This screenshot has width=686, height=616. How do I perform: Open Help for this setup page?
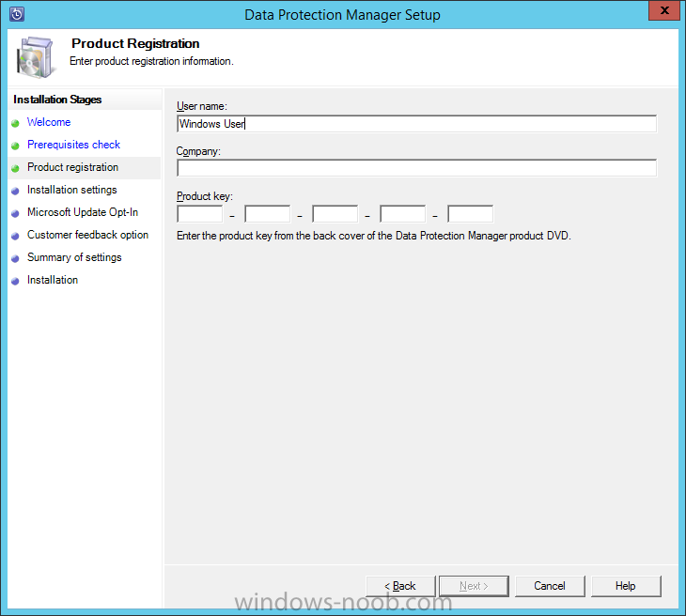626,586
